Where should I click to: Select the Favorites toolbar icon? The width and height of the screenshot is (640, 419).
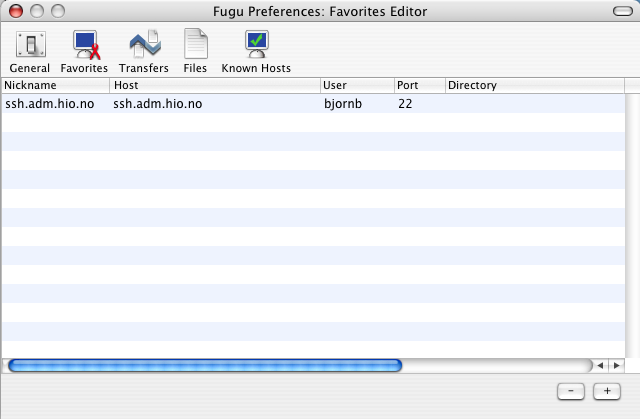84,51
